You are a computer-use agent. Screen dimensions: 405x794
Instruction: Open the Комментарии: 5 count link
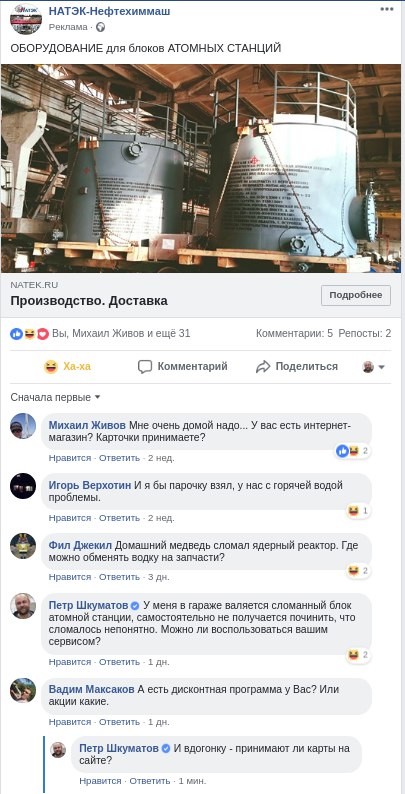[x=294, y=333]
